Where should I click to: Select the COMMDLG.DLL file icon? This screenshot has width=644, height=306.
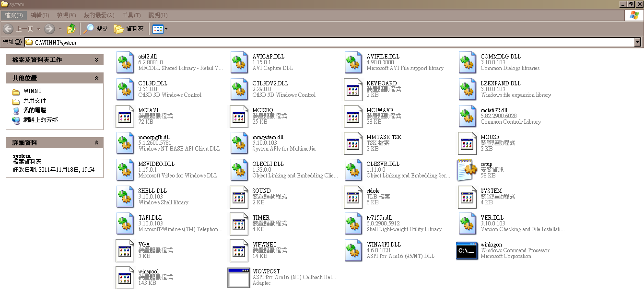468,62
